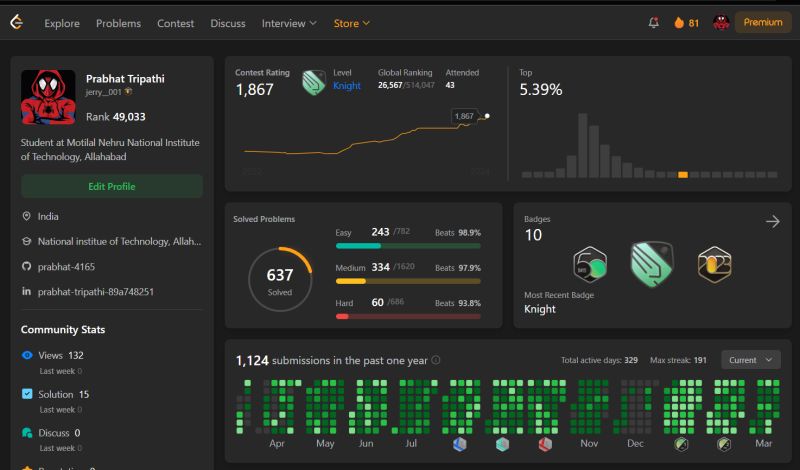Click the "Rank 49,033" text
The height and width of the screenshot is (470, 800).
[x=116, y=117]
